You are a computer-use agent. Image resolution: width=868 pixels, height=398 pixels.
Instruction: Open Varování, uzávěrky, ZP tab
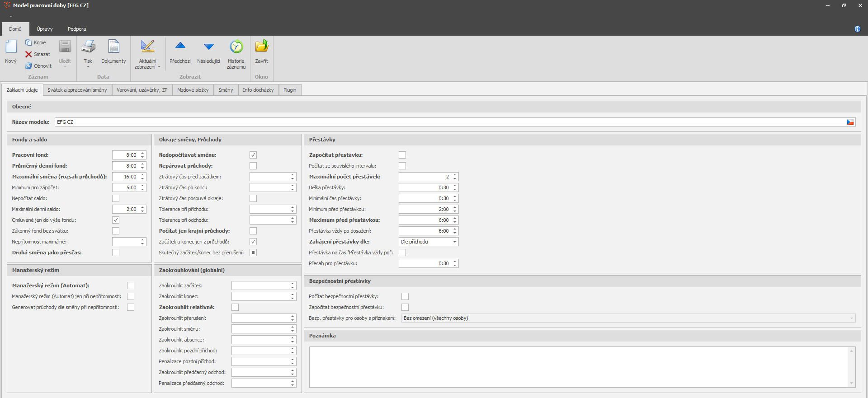[142, 90]
